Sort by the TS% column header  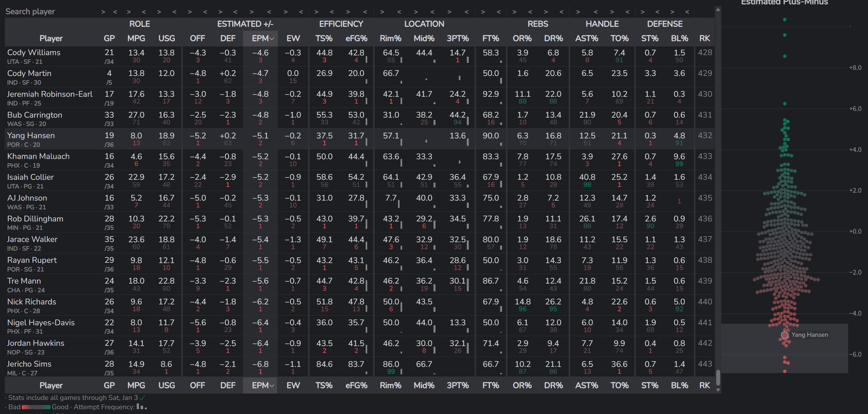pos(324,38)
